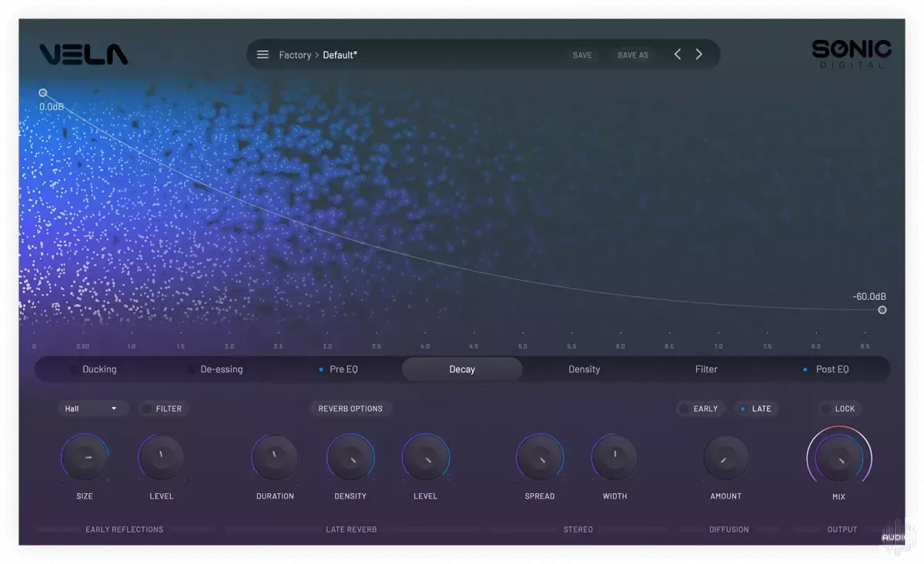
Task: Switch to the Pre EQ tab
Action: [x=343, y=369]
